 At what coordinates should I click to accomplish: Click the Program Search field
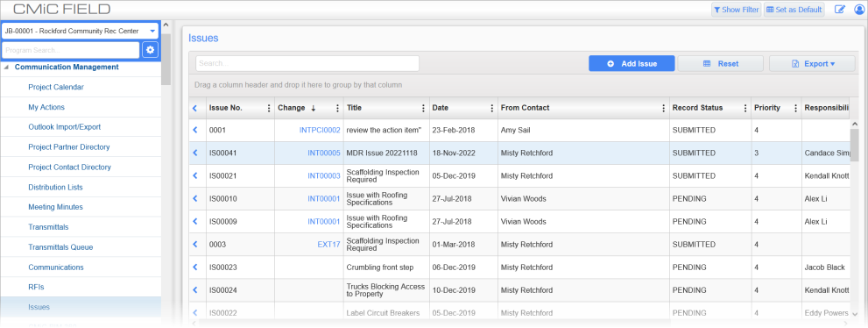[x=70, y=50]
